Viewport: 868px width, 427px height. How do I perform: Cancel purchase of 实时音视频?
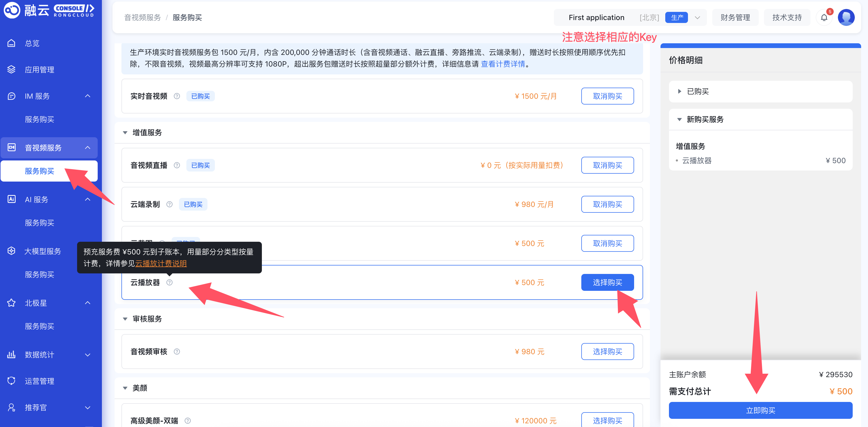coord(607,96)
